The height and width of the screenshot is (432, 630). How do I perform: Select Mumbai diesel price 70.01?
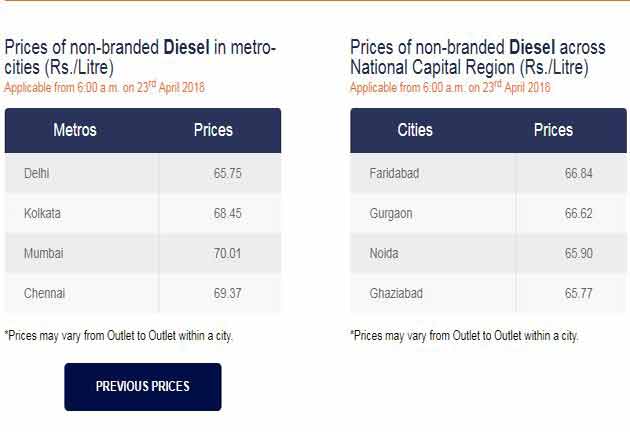point(228,253)
